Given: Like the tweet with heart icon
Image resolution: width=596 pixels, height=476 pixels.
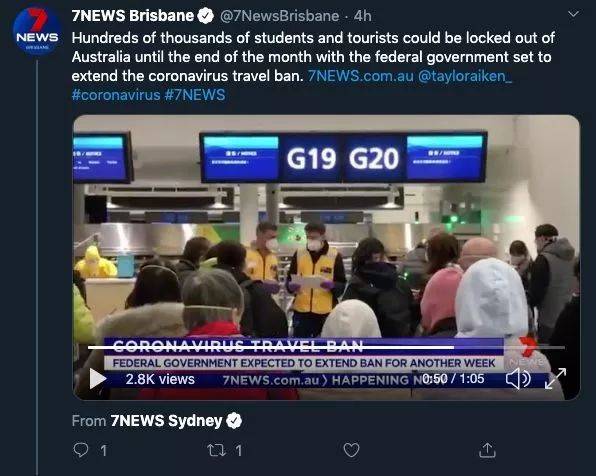Looking at the screenshot, I should tap(351, 450).
